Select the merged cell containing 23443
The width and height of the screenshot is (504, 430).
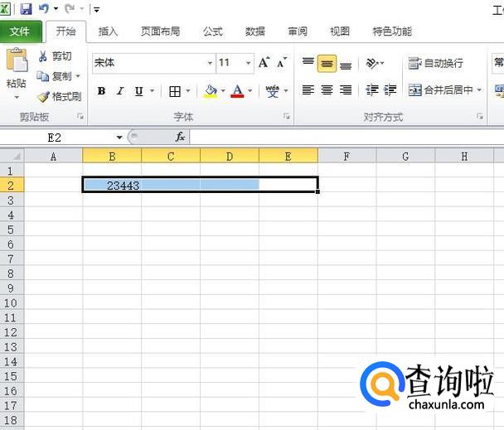[x=200, y=185]
